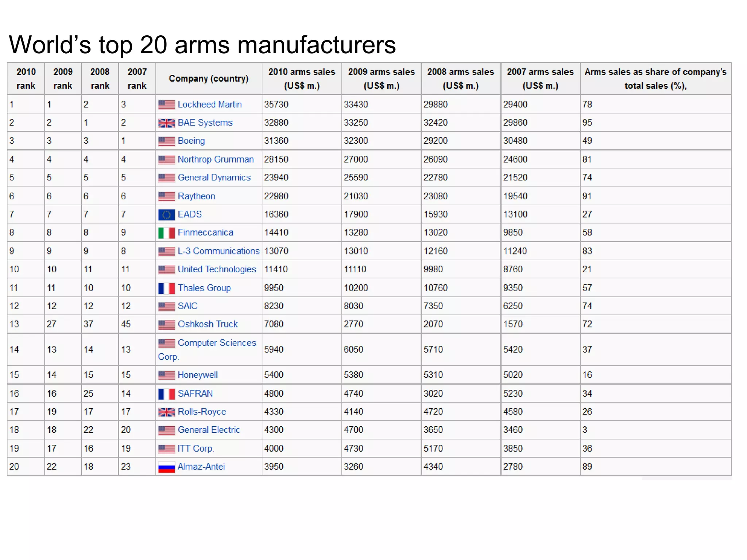Click the '2007 rank' column header
The width and height of the screenshot is (747, 560).
coord(137,79)
